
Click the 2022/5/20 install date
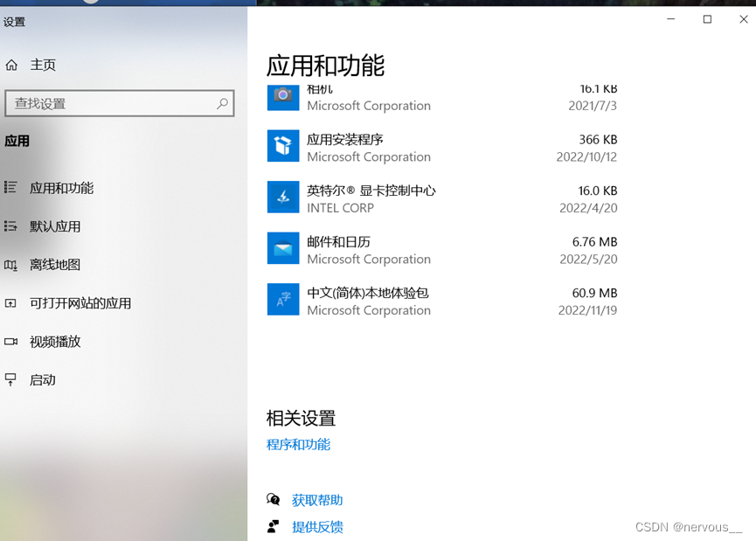(x=588, y=259)
